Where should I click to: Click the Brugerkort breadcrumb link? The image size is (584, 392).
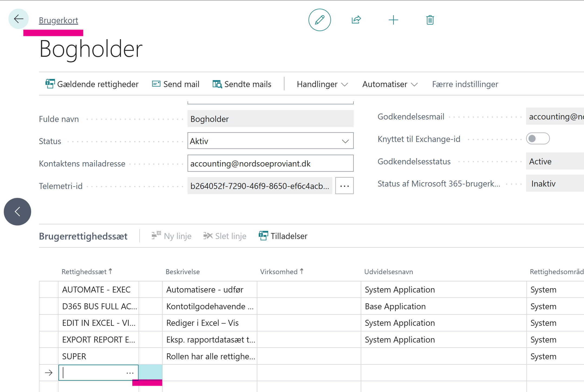point(58,20)
